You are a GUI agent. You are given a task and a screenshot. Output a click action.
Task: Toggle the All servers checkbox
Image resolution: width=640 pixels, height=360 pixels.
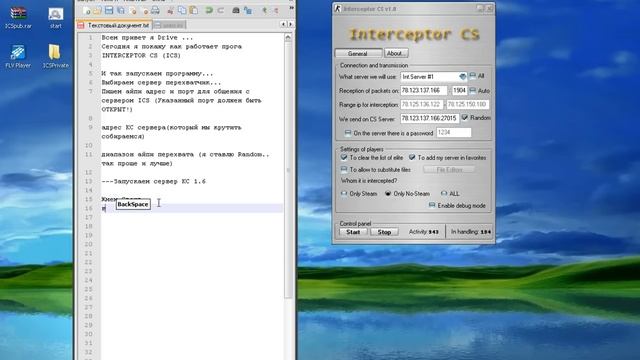tap(473, 76)
